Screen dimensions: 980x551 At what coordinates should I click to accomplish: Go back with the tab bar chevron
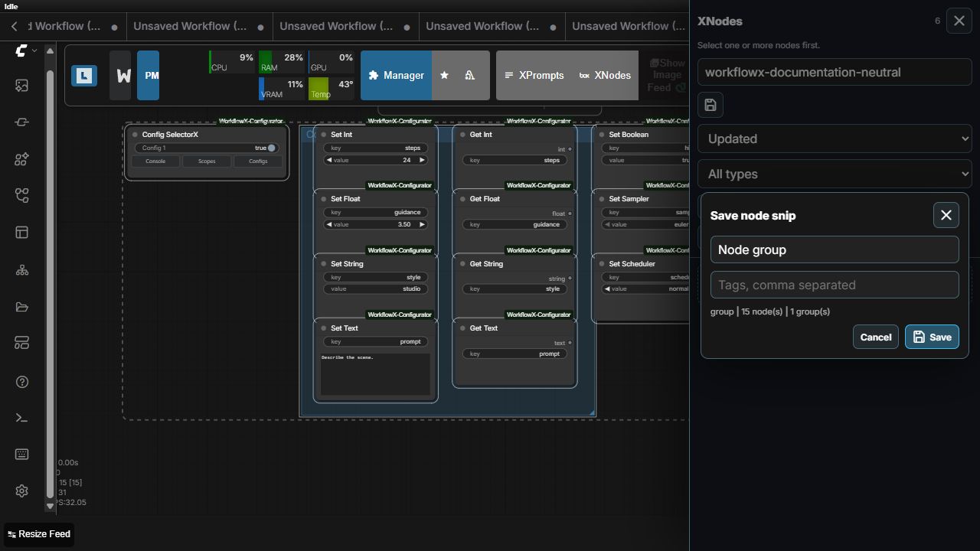(14, 26)
